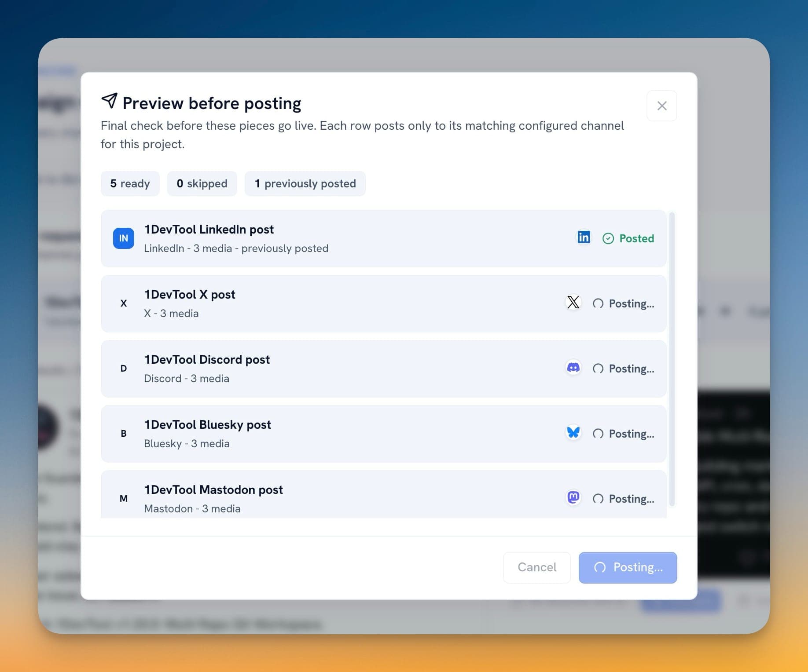
Task: Click the spinner in the Bluesky post row
Action: point(598,434)
